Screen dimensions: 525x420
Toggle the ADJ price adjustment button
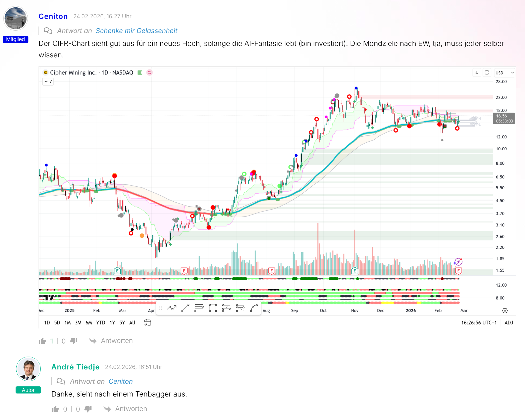(x=509, y=323)
